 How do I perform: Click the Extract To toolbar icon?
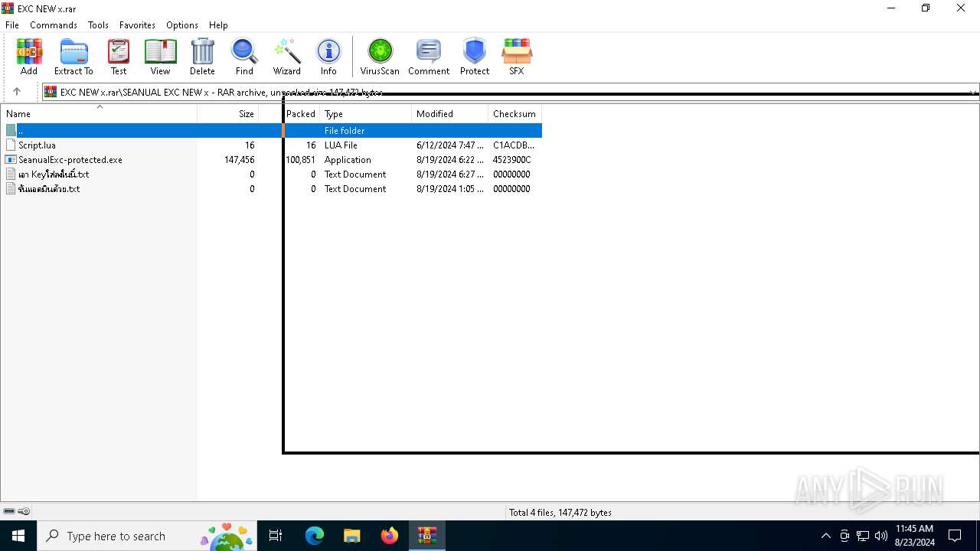coord(73,57)
